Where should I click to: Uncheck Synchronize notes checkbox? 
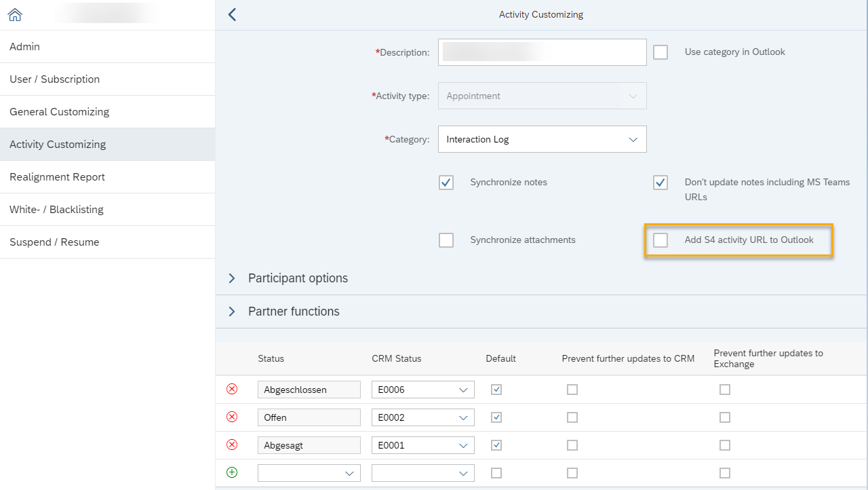[x=446, y=183]
